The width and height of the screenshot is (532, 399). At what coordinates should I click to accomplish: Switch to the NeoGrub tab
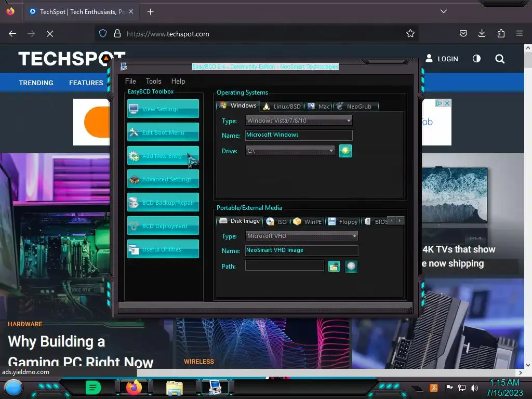pos(355,106)
